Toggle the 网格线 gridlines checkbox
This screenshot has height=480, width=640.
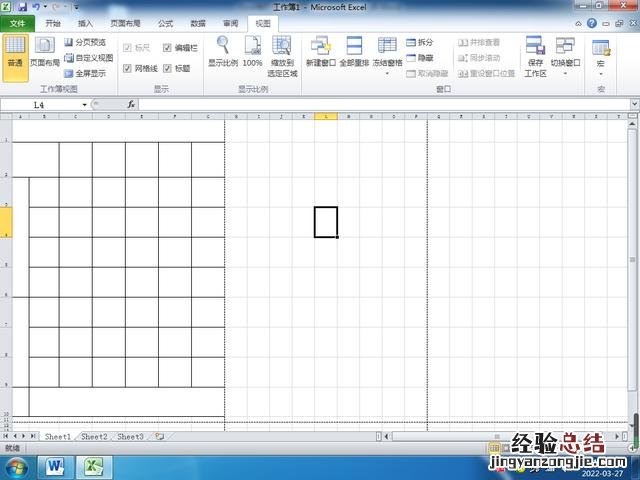[127, 69]
